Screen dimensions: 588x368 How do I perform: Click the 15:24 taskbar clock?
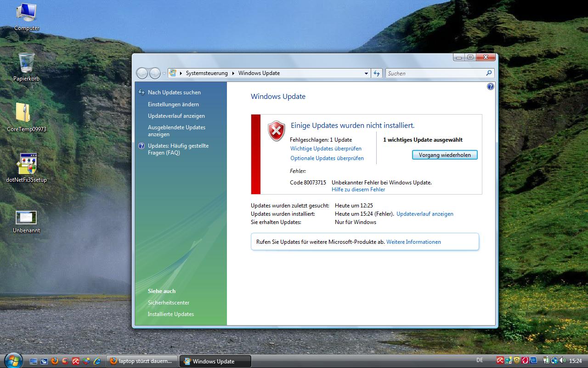576,361
